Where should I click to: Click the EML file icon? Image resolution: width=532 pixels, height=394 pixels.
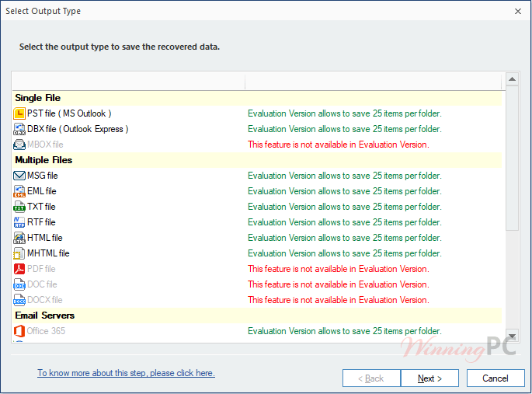pos(19,191)
